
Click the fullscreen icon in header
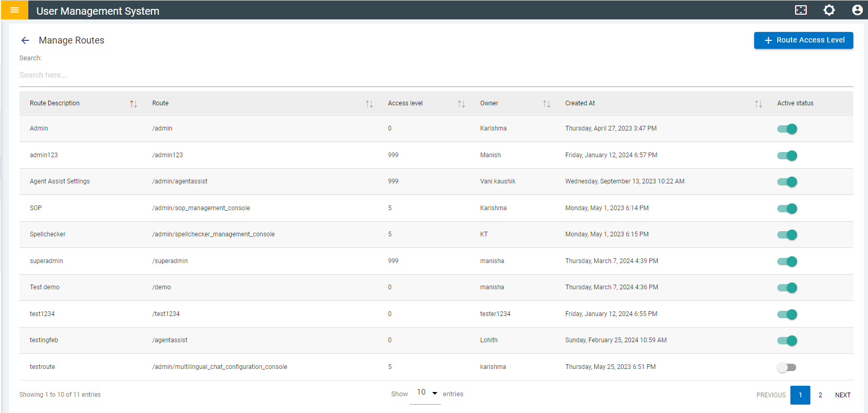(801, 10)
